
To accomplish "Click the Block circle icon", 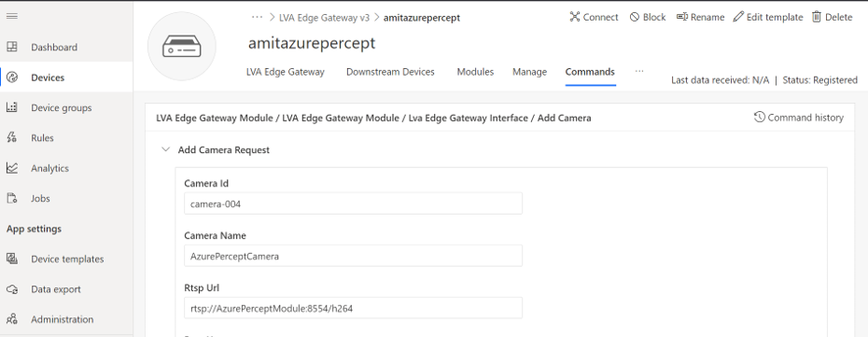I will (x=635, y=17).
